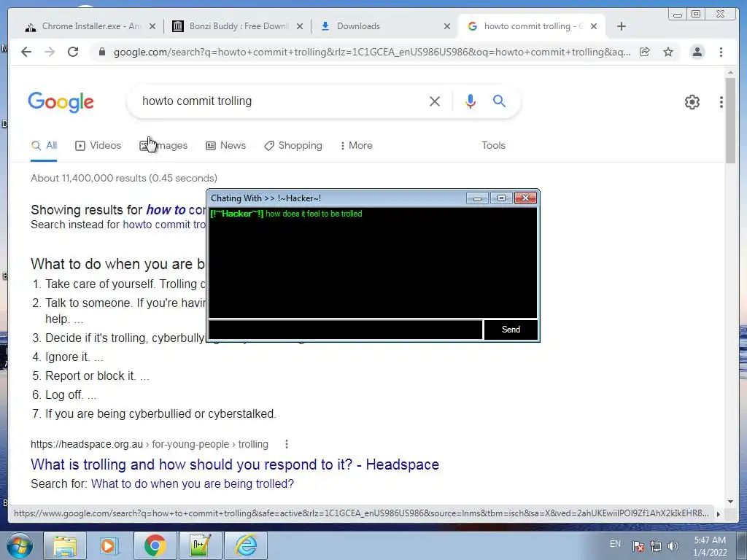Show Shopping search results
This screenshot has height=560, width=747.
coord(293,145)
